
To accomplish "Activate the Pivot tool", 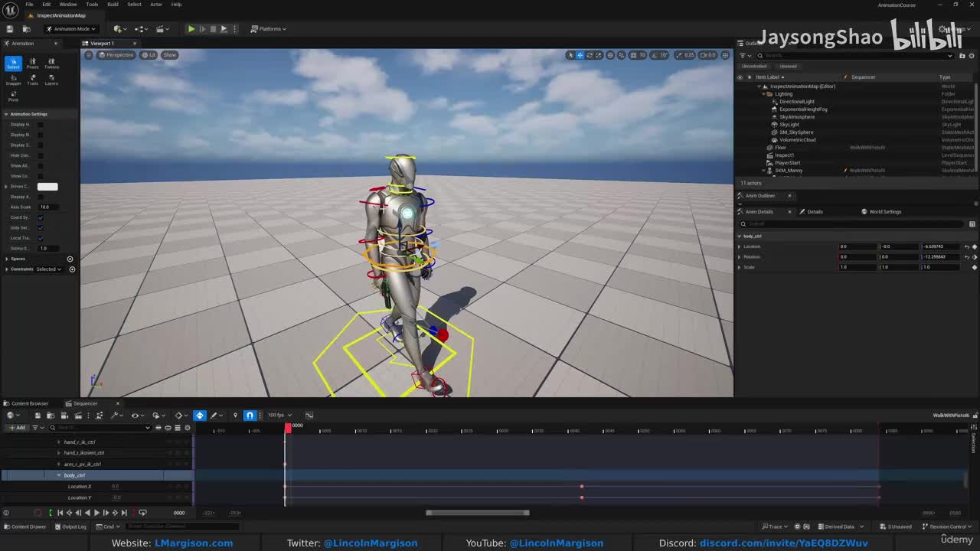I will pos(13,96).
